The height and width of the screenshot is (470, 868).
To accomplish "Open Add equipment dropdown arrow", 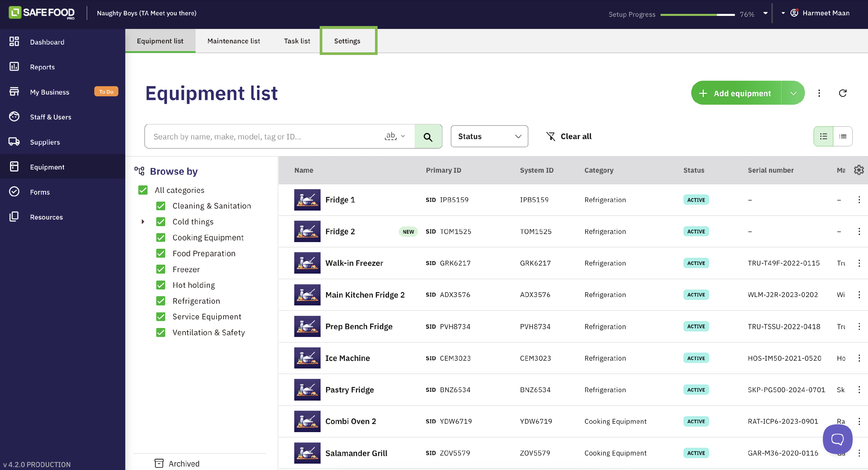I will [793, 93].
